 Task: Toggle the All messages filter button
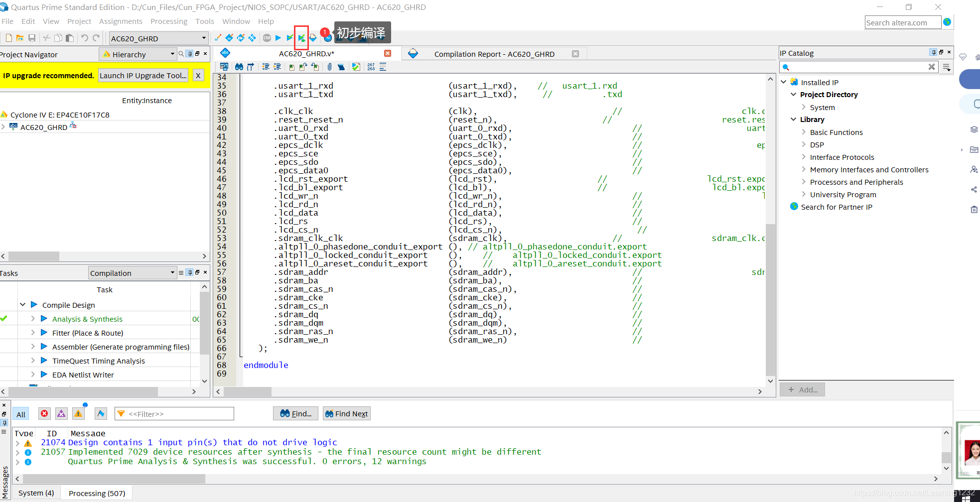[x=21, y=414]
